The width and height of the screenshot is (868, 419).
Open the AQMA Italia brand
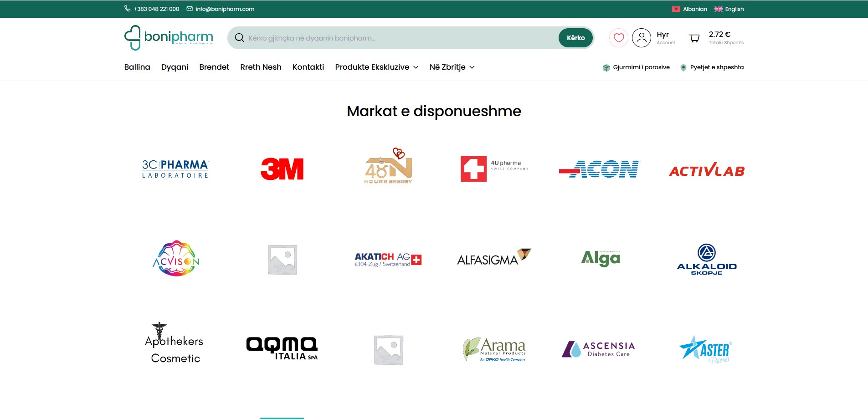pyautogui.click(x=282, y=348)
